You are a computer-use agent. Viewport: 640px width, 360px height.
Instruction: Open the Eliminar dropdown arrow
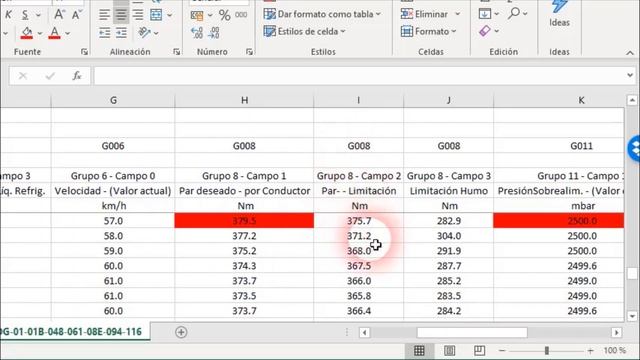pyautogui.click(x=458, y=14)
